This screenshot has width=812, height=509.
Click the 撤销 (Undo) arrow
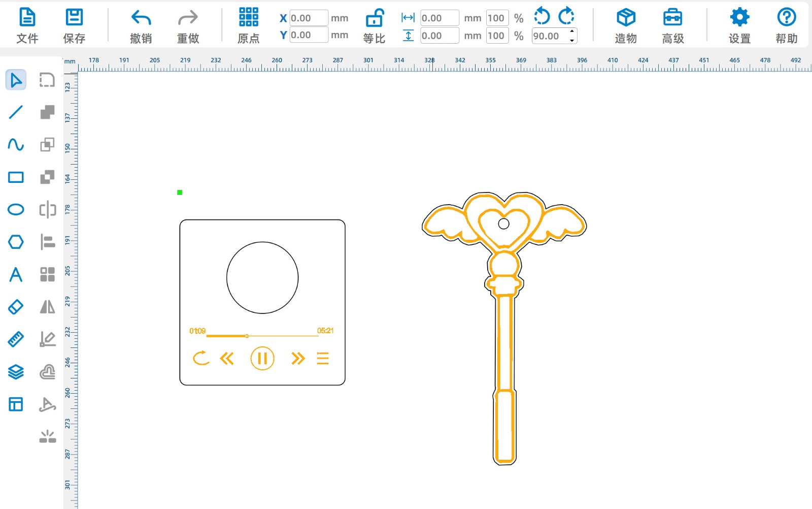pos(141,25)
